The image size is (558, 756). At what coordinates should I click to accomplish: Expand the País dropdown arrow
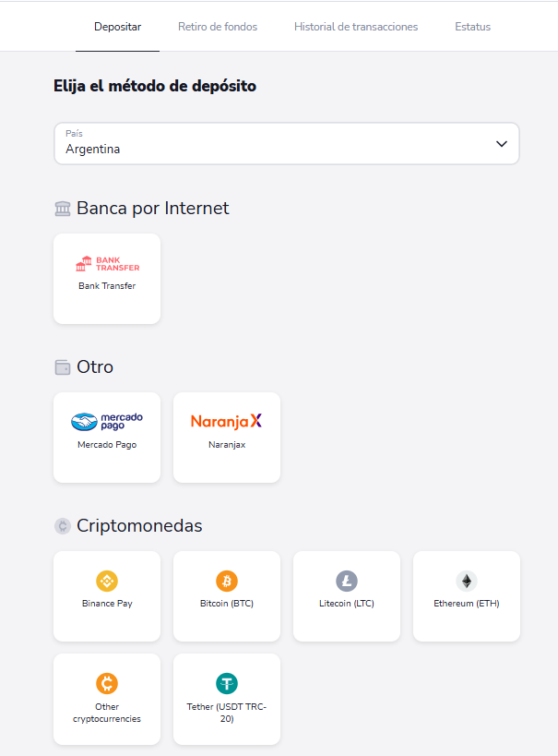pos(502,144)
